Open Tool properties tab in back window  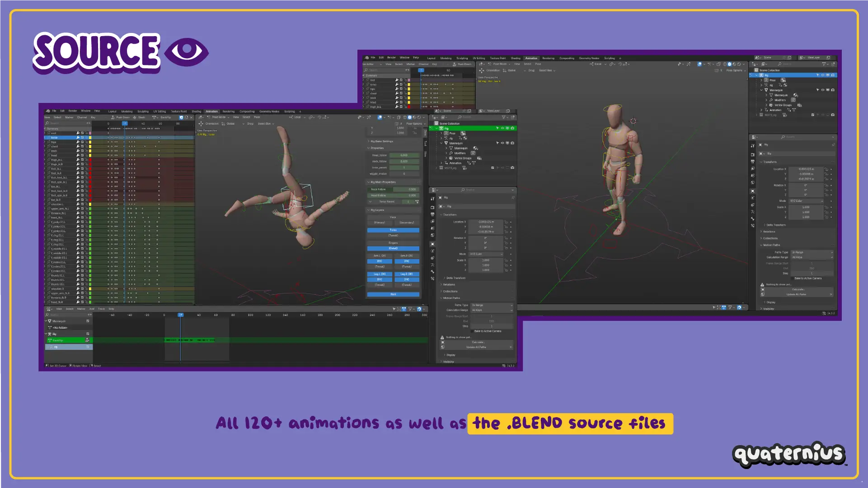click(752, 146)
